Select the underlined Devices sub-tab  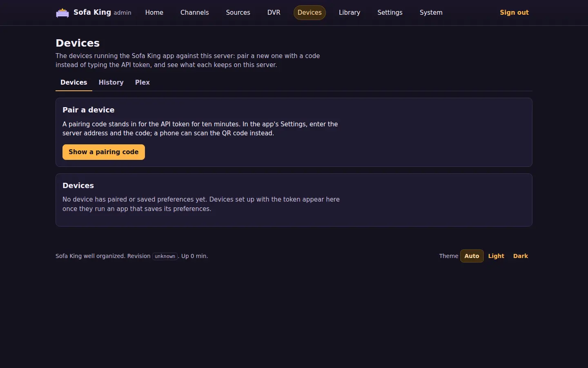[74, 83]
